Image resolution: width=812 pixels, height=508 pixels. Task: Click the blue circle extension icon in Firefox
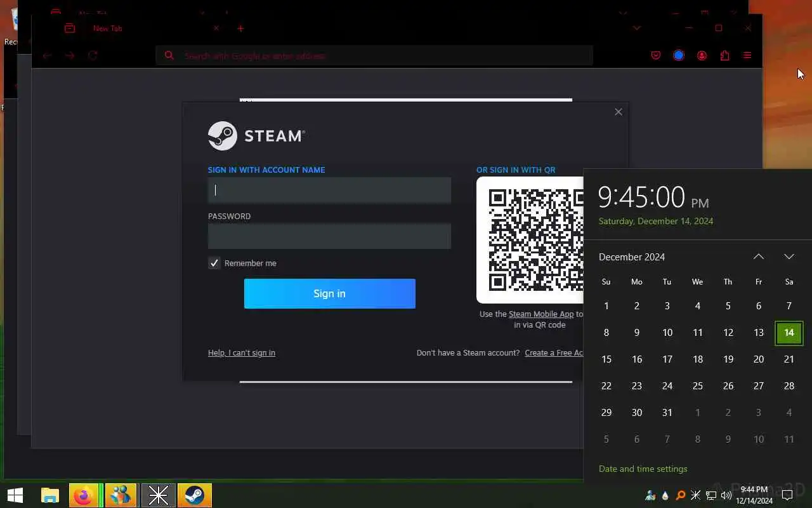coord(679,56)
